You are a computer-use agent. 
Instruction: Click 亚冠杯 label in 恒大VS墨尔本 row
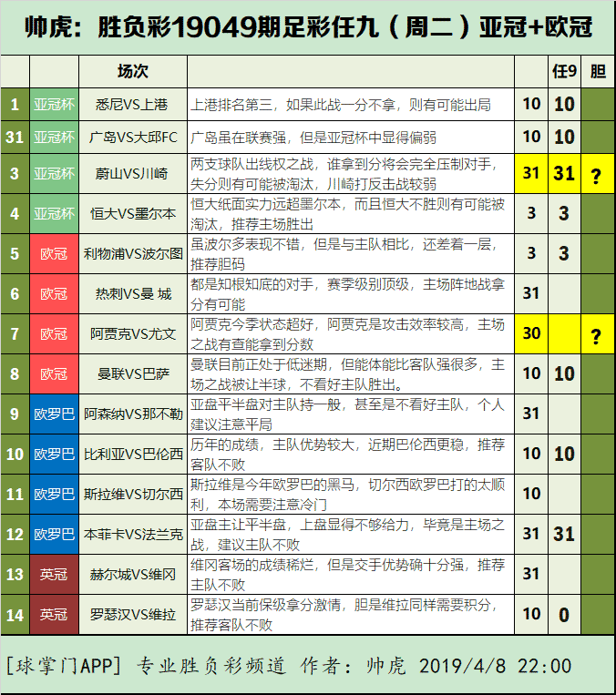[x=54, y=214]
